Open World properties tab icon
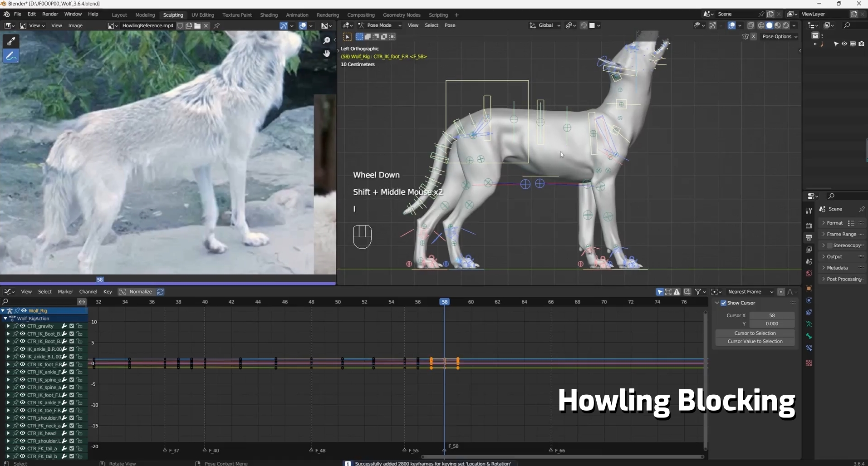868x466 pixels. [809, 274]
